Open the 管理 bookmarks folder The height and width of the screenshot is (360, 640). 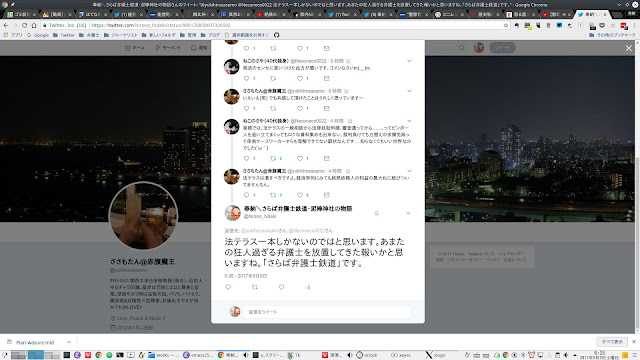click(x=189, y=35)
